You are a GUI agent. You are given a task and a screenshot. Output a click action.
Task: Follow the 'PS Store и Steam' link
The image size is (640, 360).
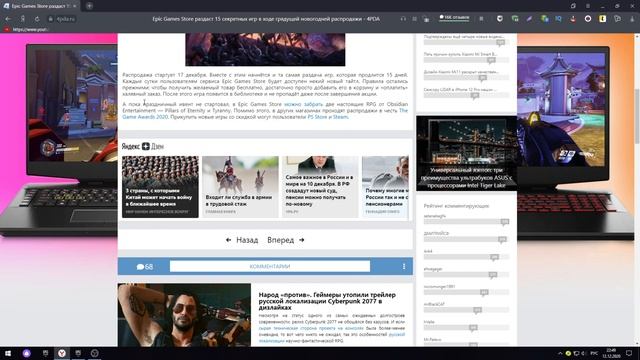click(328, 117)
